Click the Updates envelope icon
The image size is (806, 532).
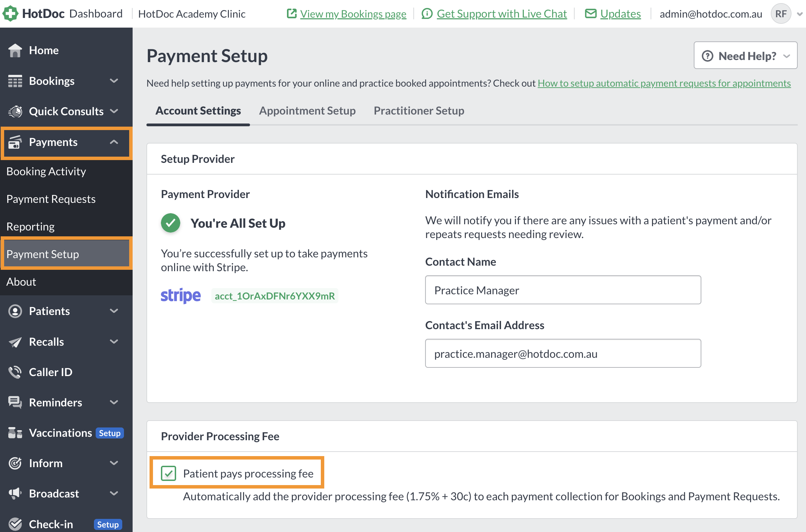pos(591,14)
